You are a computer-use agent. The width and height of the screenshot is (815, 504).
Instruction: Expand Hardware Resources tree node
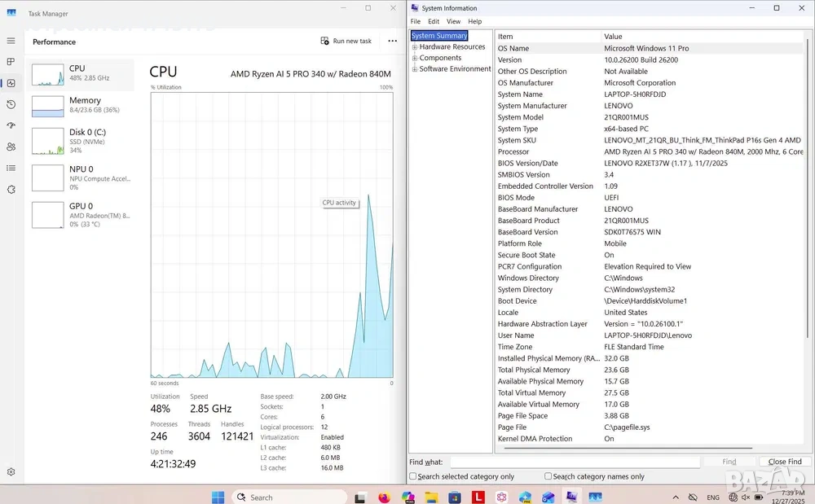415,47
